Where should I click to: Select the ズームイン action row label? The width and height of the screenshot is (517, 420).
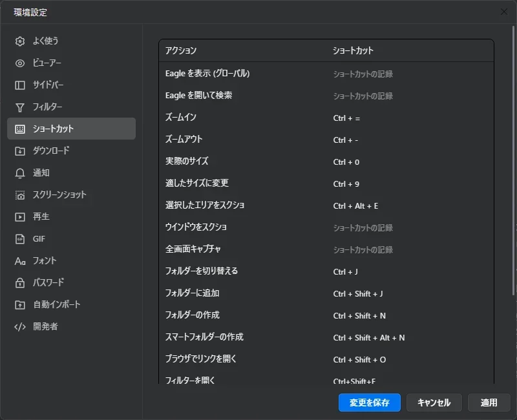(x=181, y=118)
